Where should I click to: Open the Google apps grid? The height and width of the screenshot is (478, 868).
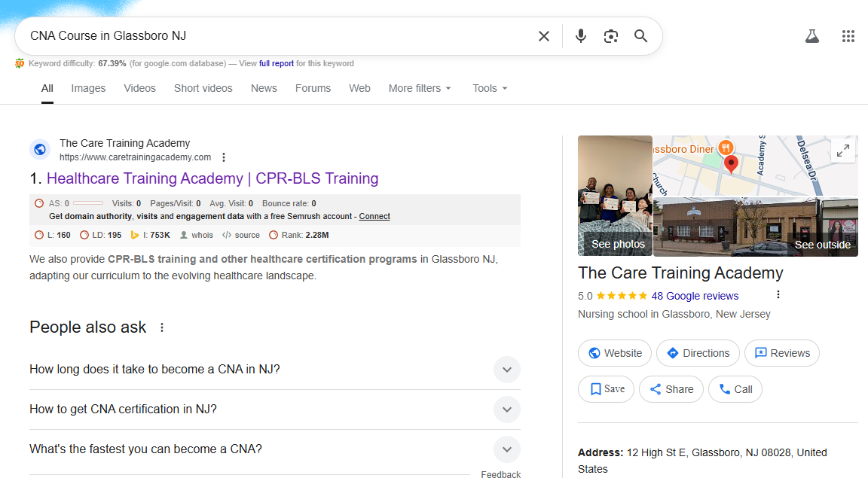click(x=848, y=36)
